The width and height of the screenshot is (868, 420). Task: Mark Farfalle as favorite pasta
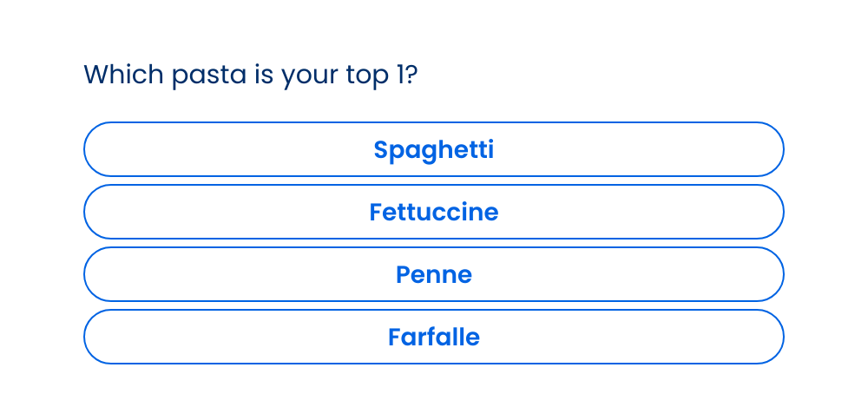tap(434, 337)
